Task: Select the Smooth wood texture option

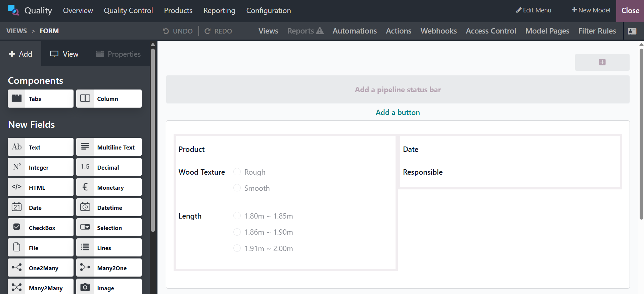Action: click(237, 188)
